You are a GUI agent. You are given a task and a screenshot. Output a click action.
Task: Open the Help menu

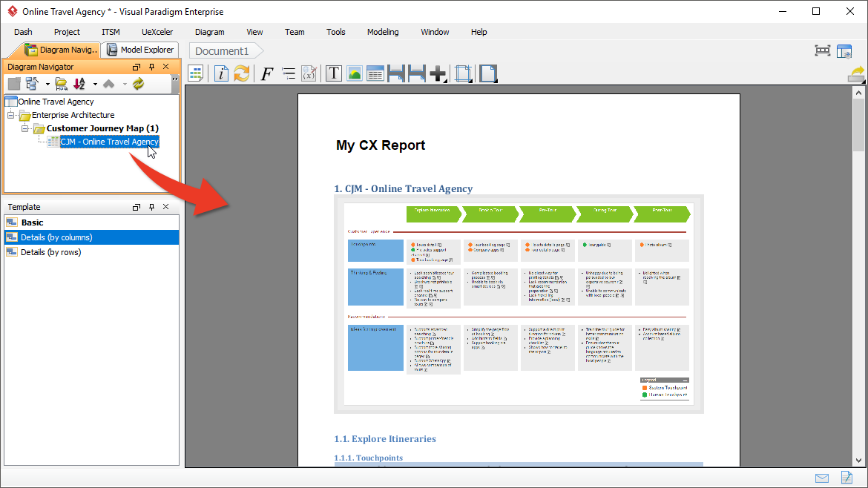[479, 32]
